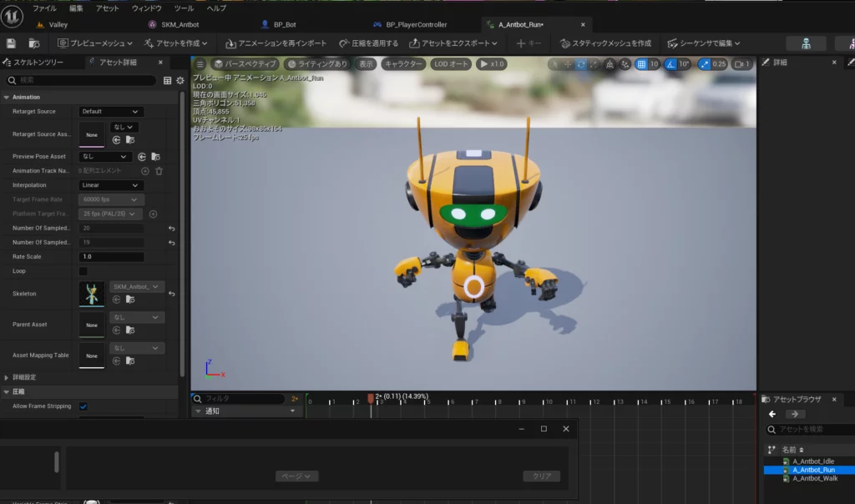
Task: Select A_Antbot_Walk in the asset browser
Action: click(x=814, y=478)
